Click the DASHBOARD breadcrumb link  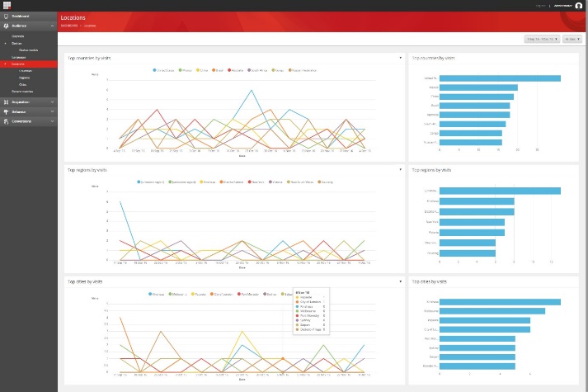point(69,26)
